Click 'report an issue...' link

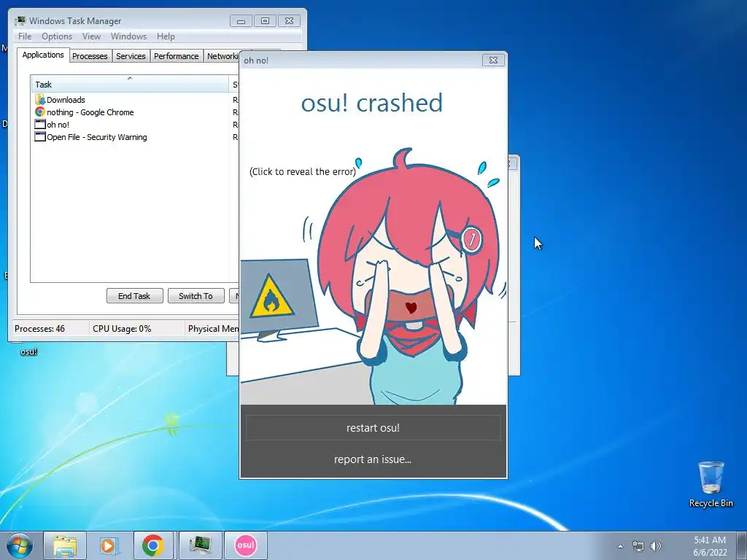click(373, 459)
